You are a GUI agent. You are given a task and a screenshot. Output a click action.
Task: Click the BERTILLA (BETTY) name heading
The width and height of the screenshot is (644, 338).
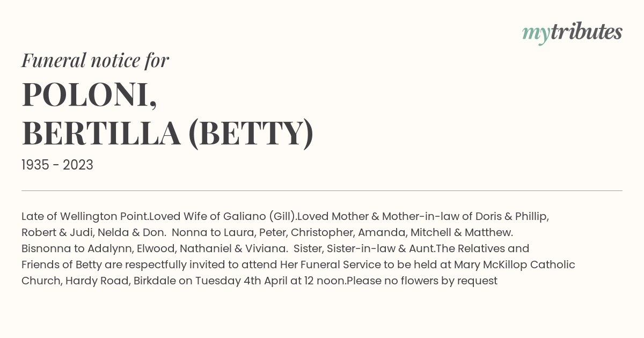(x=167, y=134)
